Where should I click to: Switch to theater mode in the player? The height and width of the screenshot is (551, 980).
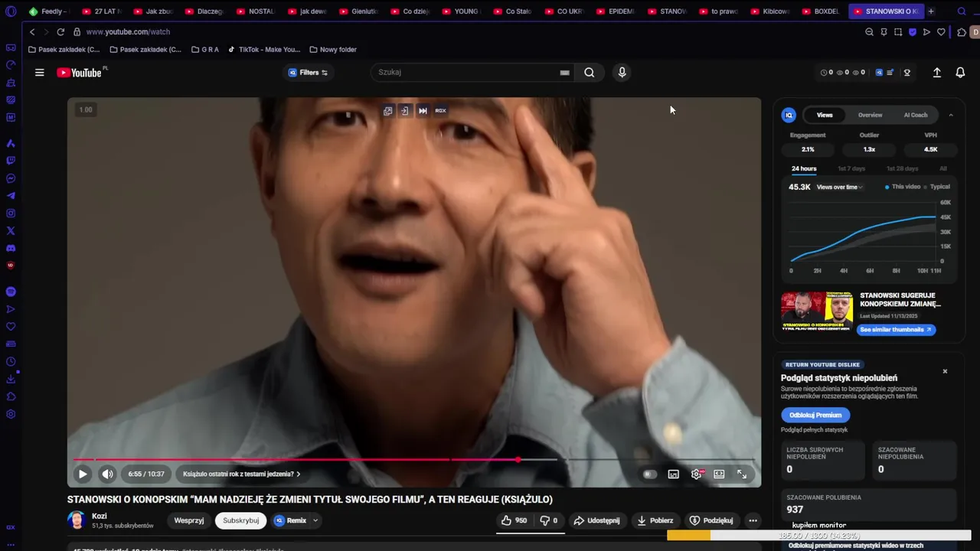point(719,474)
